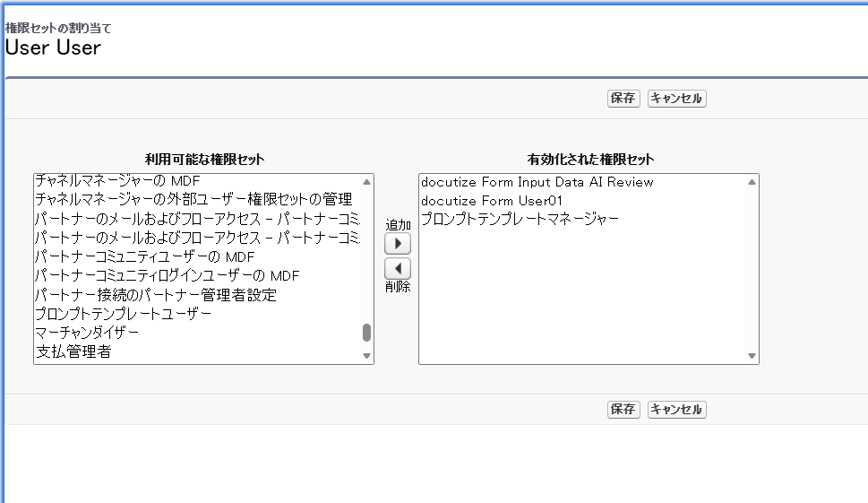This screenshot has width=868, height=503.
Task: Click the top キャンセル (Cancel) button
Action: 676,99
